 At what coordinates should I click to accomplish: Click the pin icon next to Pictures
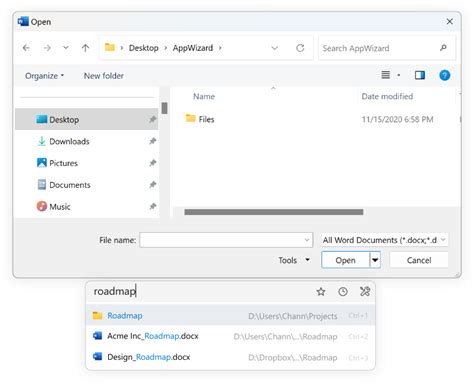click(x=152, y=163)
